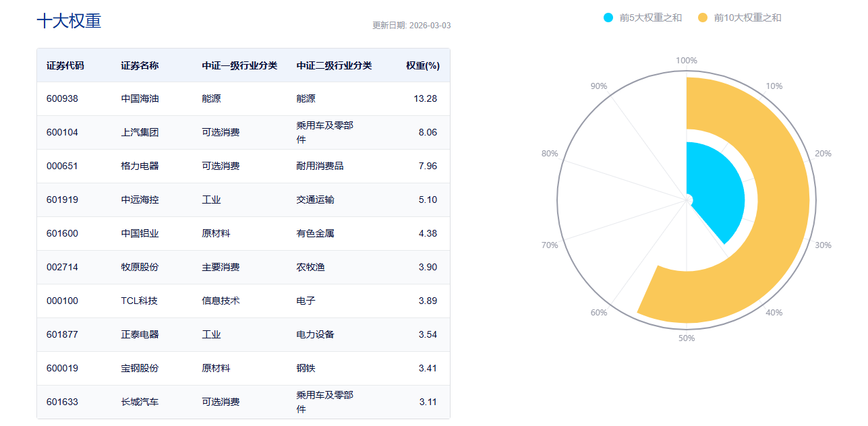Toggle the 前5大权重之和 legend label

coord(650,18)
